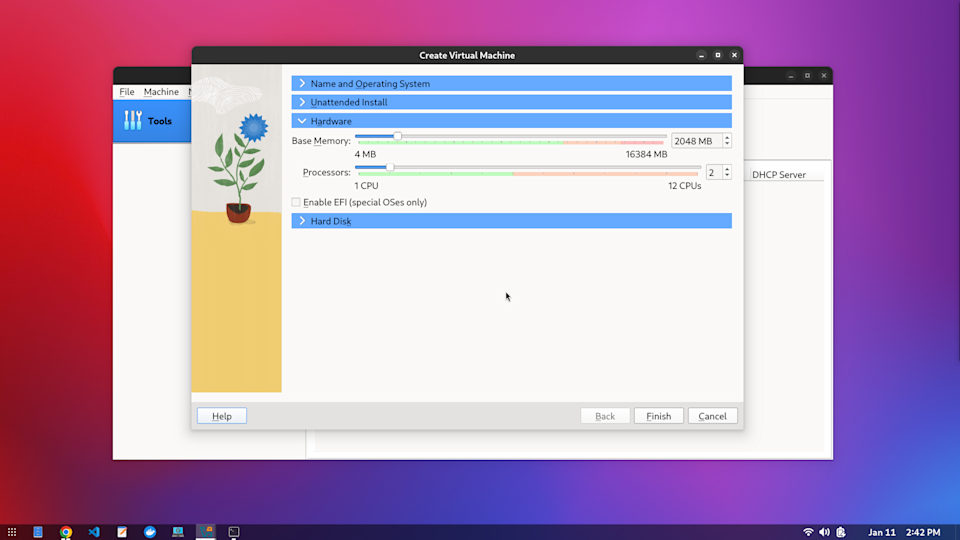Click the battery status icon in tray
This screenshot has height=540, width=960.
tap(841, 532)
